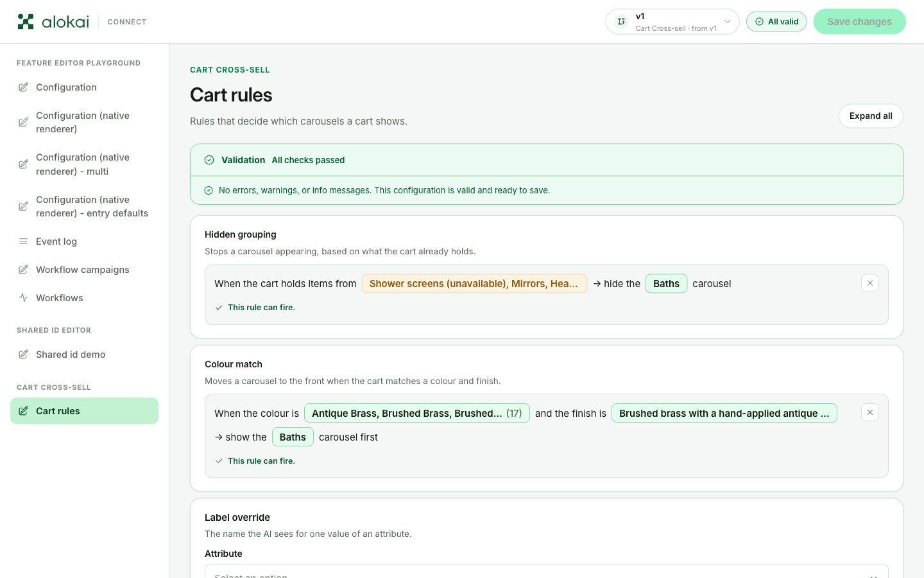Select Cart rules in the sidebar
This screenshot has width=924, height=578.
point(84,411)
